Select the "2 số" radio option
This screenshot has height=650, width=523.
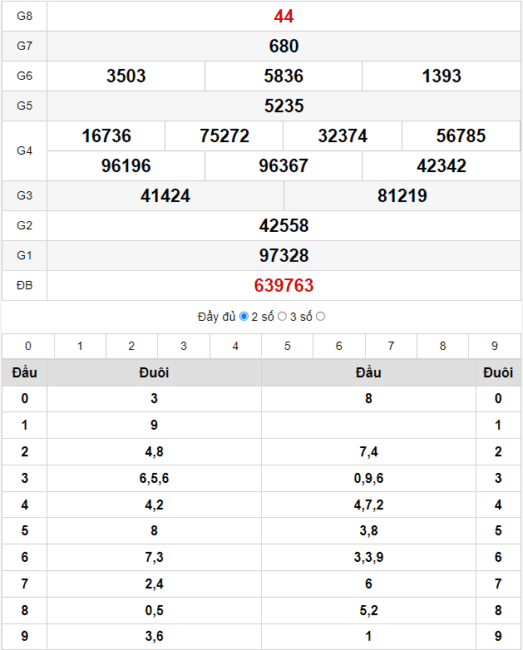coord(282,317)
